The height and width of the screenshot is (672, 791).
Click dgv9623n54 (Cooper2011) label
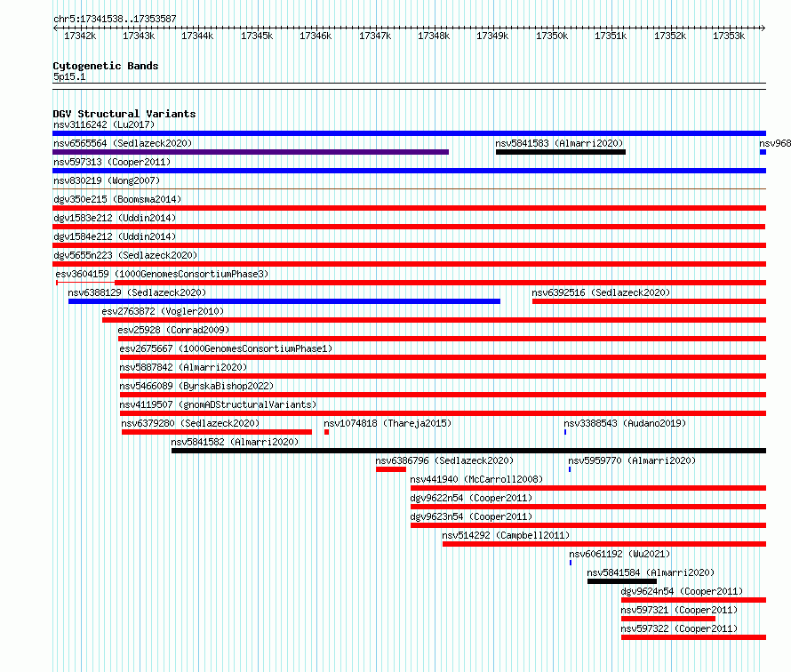point(471,516)
